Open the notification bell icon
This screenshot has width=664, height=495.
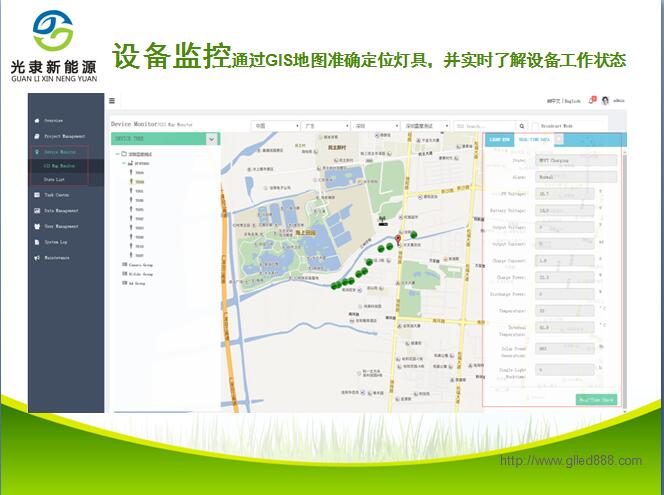[592, 100]
